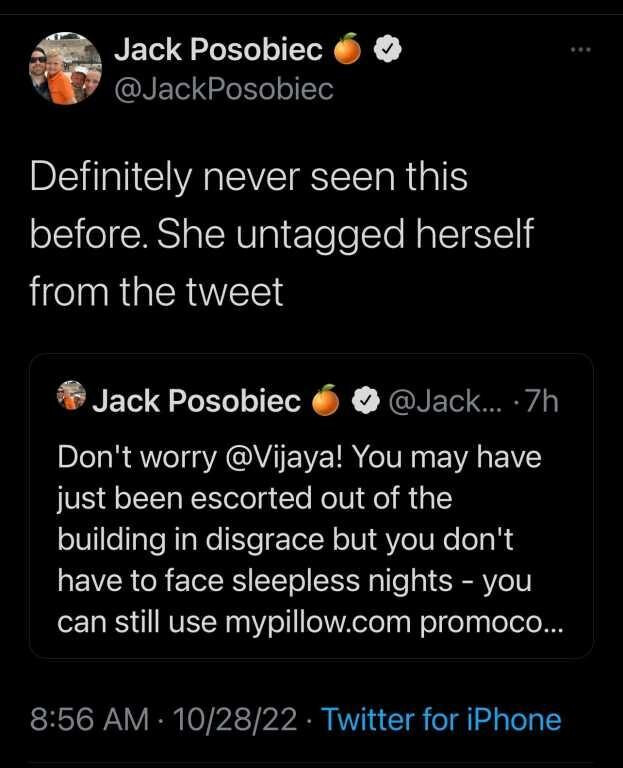The width and height of the screenshot is (623, 768).
Task: Click the 10/28/22 date of the tweet
Action: (235, 720)
